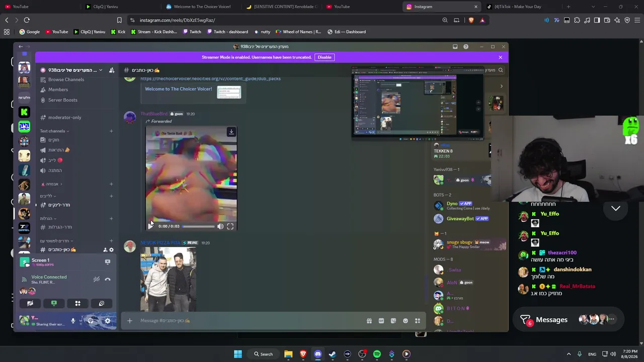The height and width of the screenshot is (362, 644).
Task: Open the Kick server icon in Discord sidebar
Action: (x=24, y=112)
